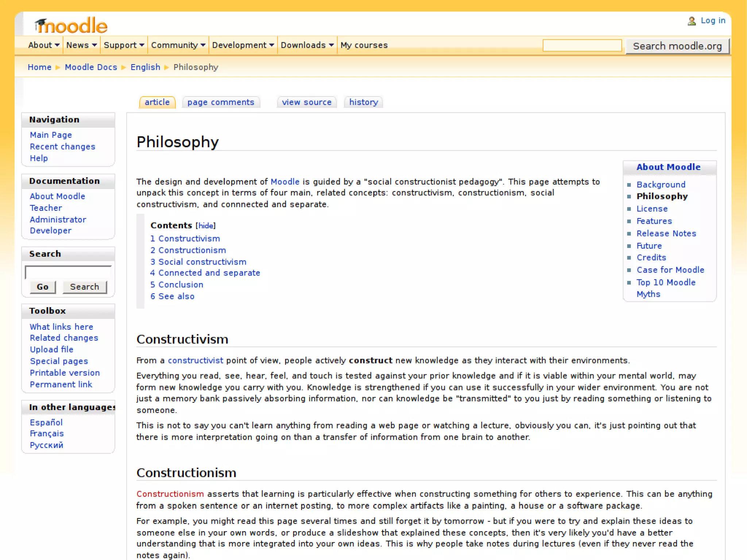Open Recent changes link
This screenshot has height=560, width=747.
62,147
